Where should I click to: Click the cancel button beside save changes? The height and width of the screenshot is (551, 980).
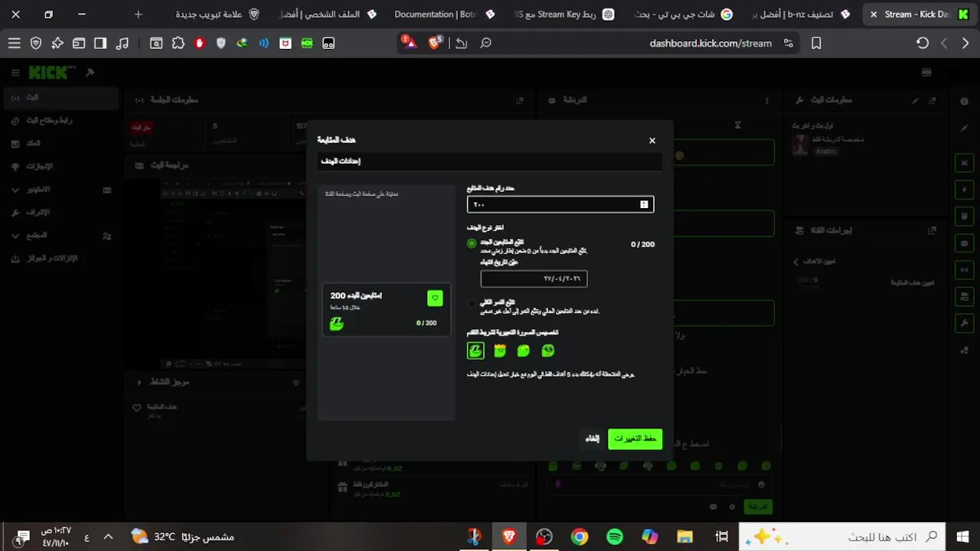[x=592, y=439]
